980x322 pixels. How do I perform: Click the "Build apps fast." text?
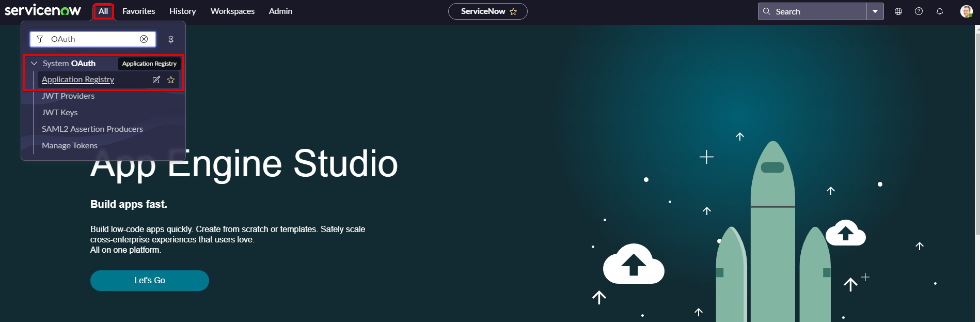coord(129,204)
